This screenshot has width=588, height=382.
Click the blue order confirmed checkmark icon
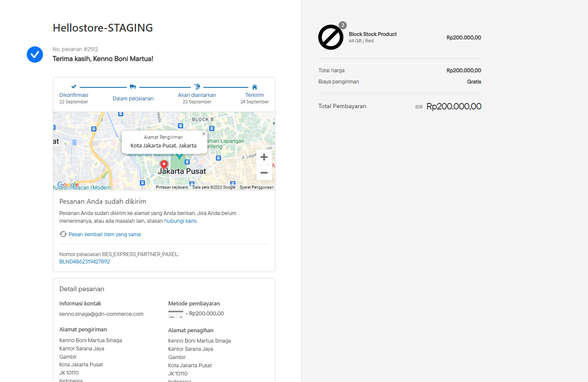coord(35,55)
